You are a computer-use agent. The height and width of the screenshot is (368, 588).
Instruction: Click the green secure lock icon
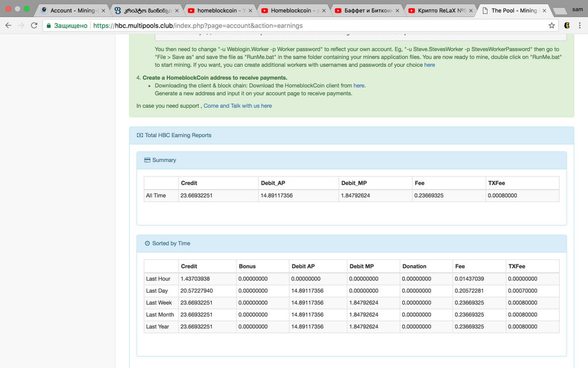coord(49,25)
